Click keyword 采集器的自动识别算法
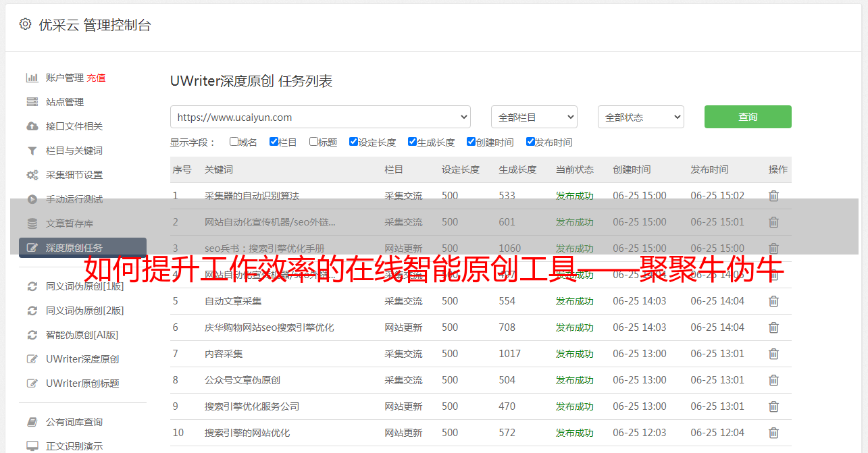 (x=252, y=196)
